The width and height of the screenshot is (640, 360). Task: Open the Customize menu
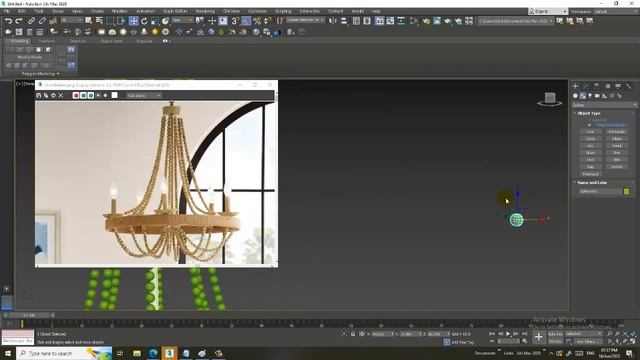(x=257, y=11)
